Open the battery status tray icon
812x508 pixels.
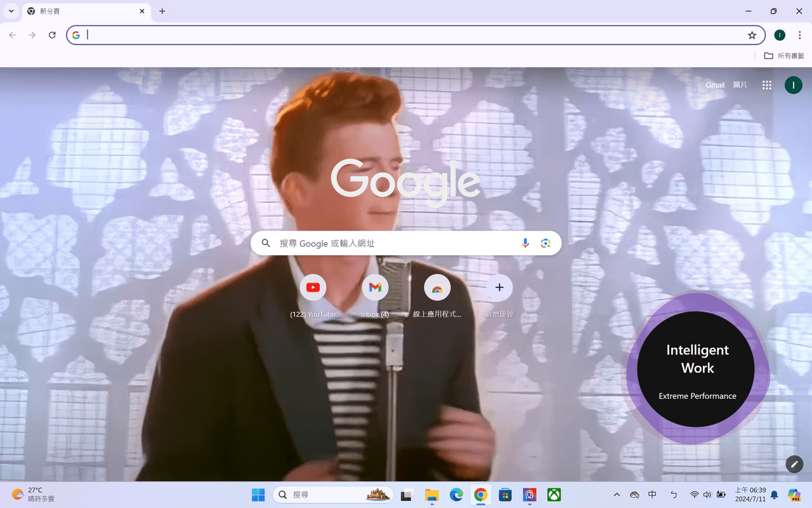(721, 495)
